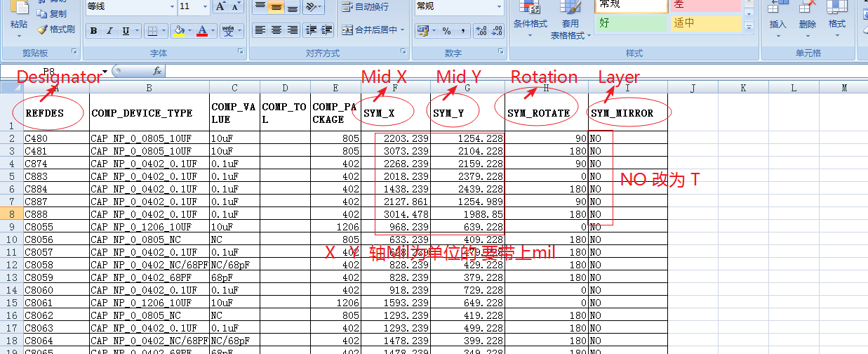The height and width of the screenshot is (354, 868).
Task: Apply the 好 (Good) cell style
Action: 630,22
